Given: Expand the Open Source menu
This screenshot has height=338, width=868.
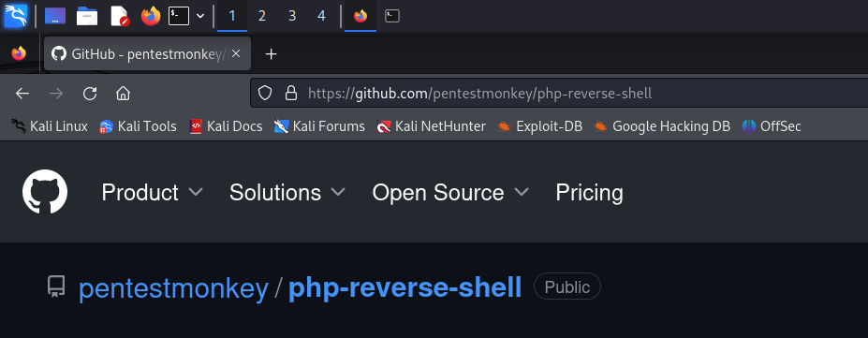Looking at the screenshot, I should coord(450,193).
